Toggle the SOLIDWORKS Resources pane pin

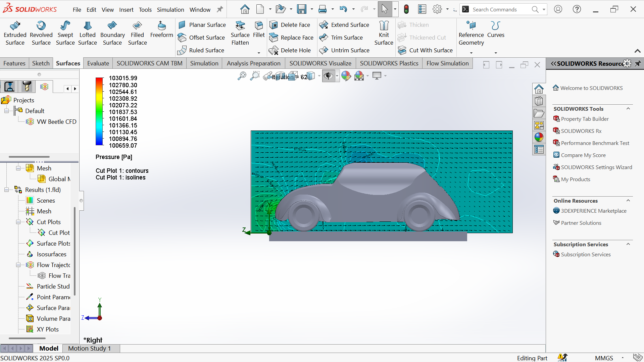pos(638,63)
